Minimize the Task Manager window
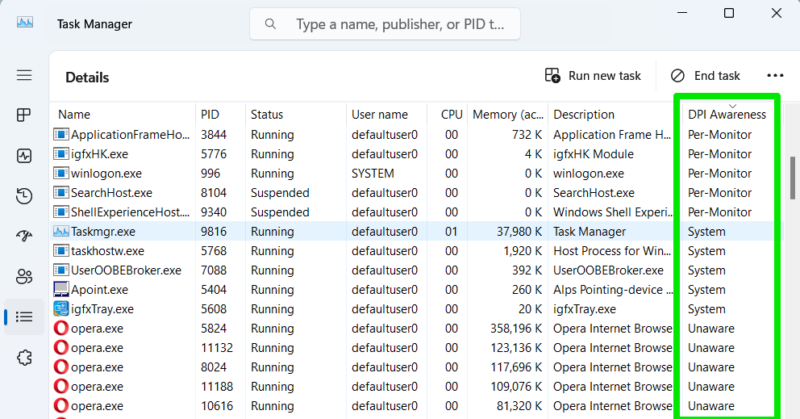Viewport: 800px width, 419px height. [x=682, y=13]
